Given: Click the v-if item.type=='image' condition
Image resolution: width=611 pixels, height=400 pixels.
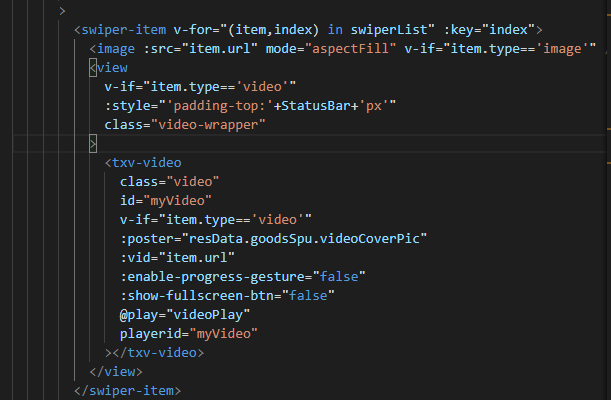Looking at the screenshot, I should tap(500, 49).
